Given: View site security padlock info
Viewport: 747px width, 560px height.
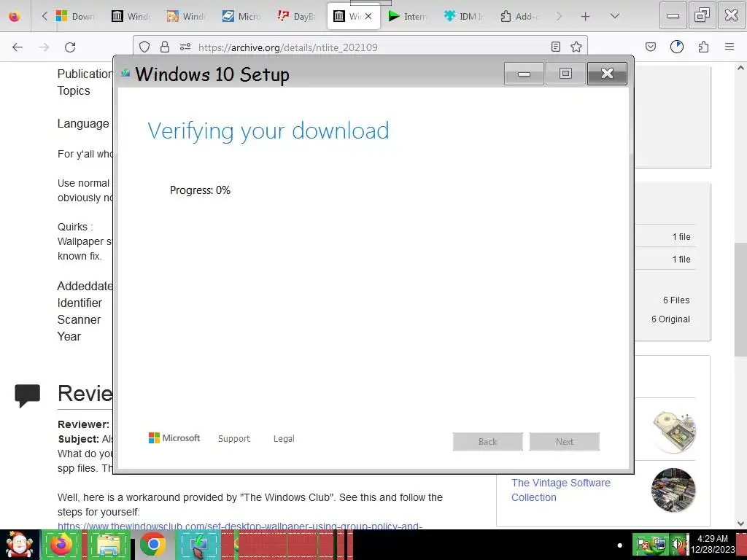Looking at the screenshot, I should coord(165,47).
